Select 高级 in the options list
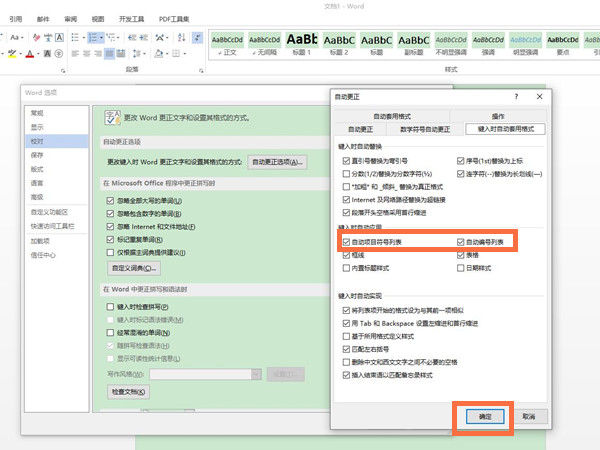The width and height of the screenshot is (600, 450). click(x=37, y=197)
